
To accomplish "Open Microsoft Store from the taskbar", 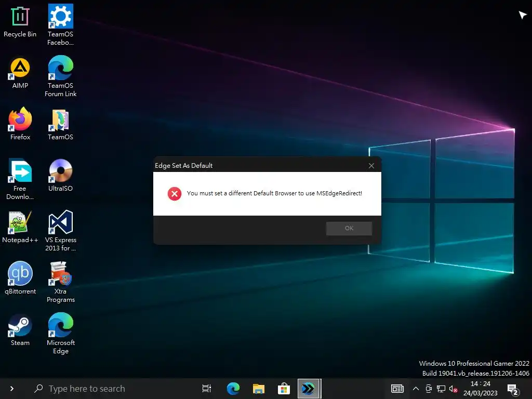I will pyautogui.click(x=284, y=389).
